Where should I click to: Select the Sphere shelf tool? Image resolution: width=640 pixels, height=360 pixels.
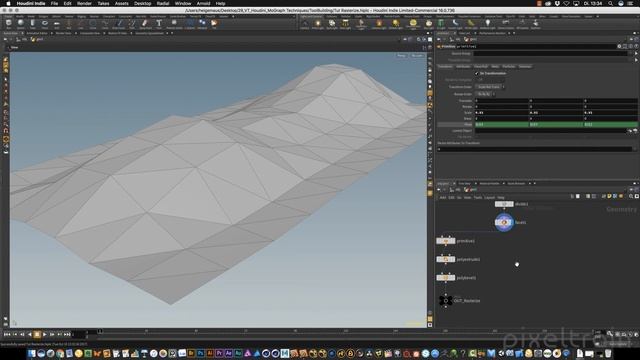point(20,24)
